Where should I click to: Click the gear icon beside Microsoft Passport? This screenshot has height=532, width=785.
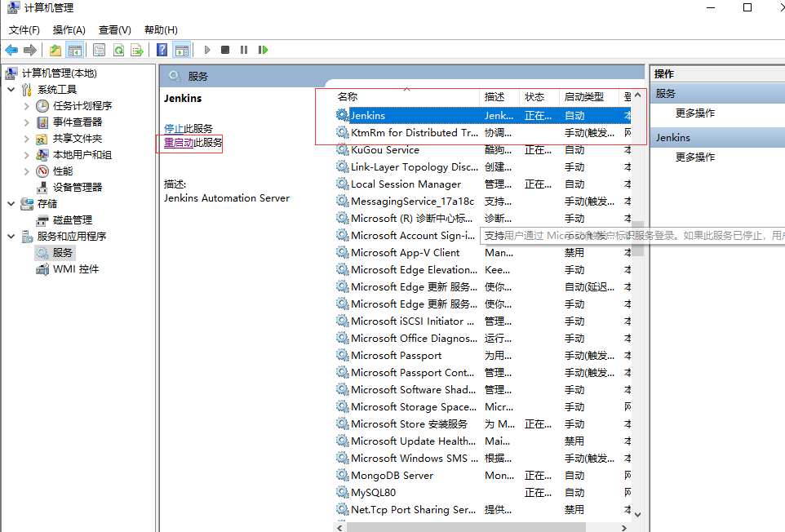pos(343,355)
